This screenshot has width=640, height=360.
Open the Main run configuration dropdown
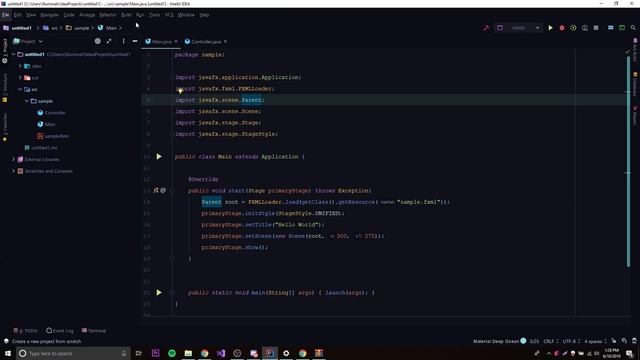pyautogui.click(x=518, y=28)
